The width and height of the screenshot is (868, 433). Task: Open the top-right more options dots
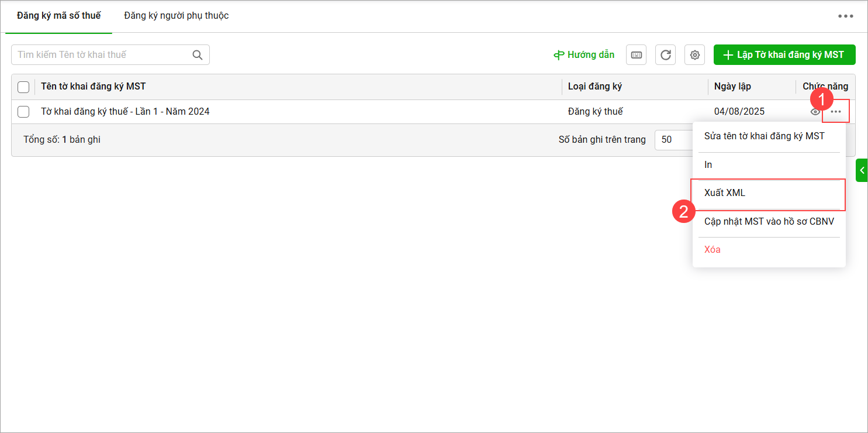(x=845, y=16)
